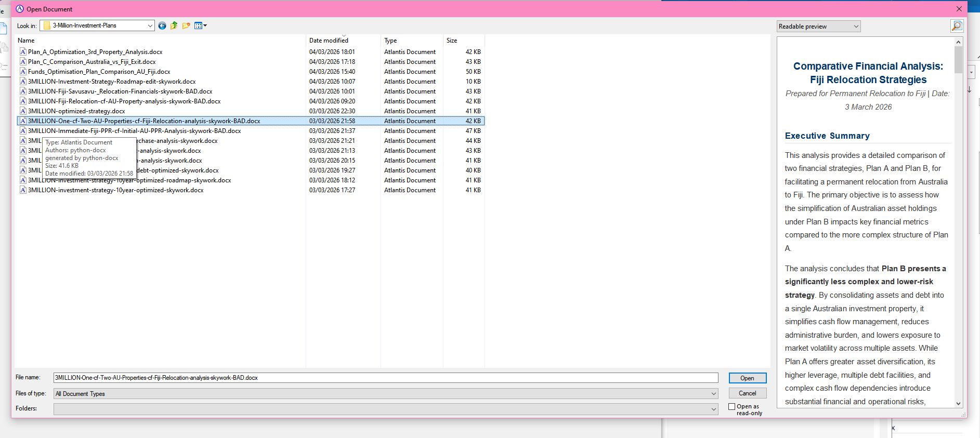Screen dimensions: 980x438
Task: Close the Open Document dialog
Action: (x=959, y=9)
